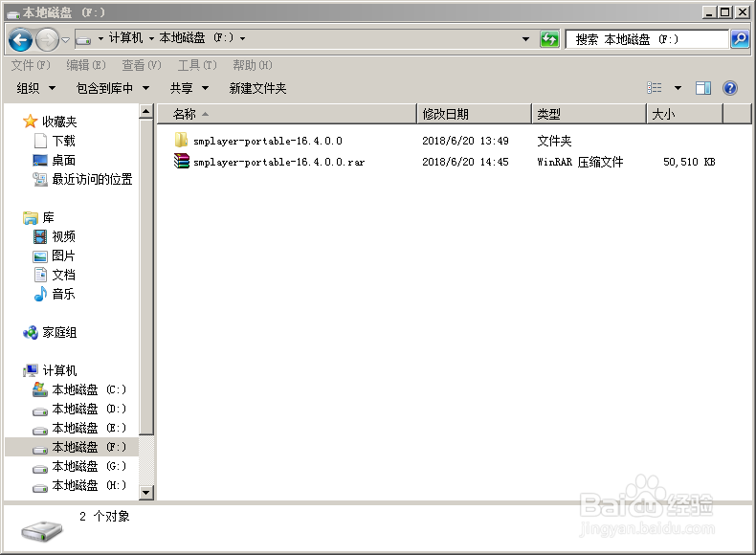This screenshot has height=555, width=756.
Task: Click the 家庭组 homegroup icon
Action: pyautogui.click(x=31, y=332)
